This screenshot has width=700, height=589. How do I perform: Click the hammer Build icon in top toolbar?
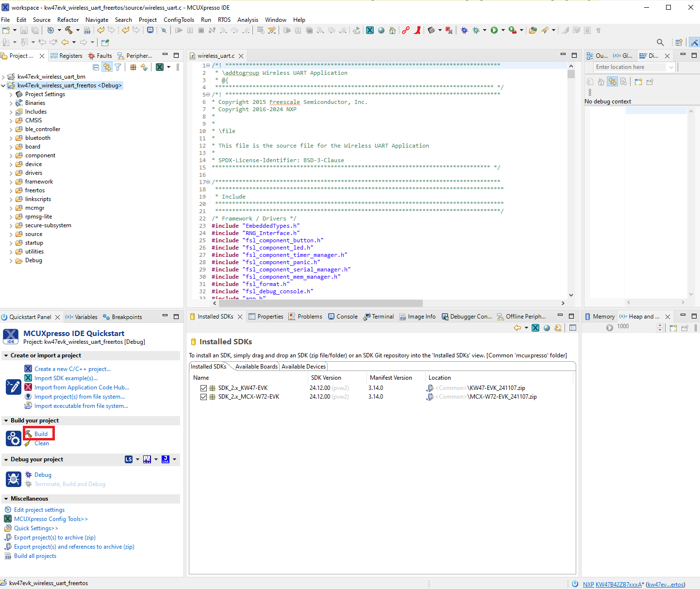pyautogui.click(x=68, y=30)
